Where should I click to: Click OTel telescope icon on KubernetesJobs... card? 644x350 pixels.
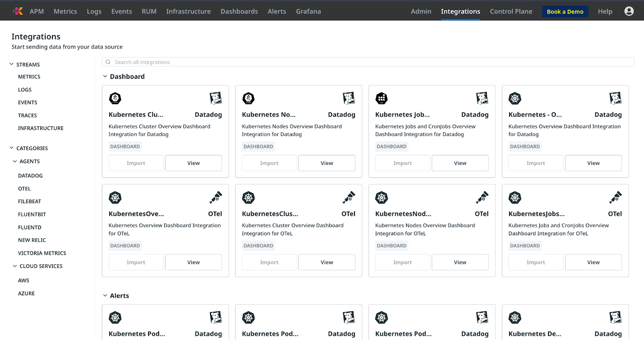point(615,198)
